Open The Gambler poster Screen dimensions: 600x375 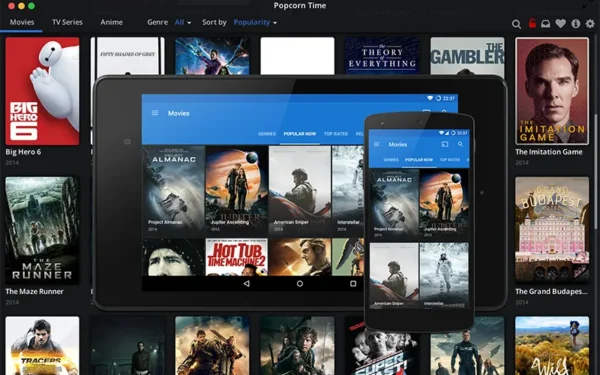[467, 56]
